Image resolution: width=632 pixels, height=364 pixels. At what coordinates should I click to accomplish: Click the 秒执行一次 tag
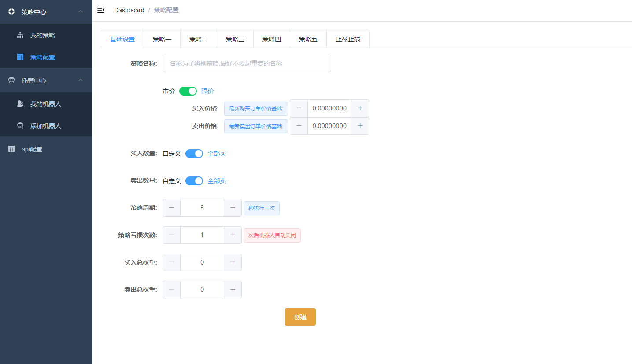(x=262, y=208)
